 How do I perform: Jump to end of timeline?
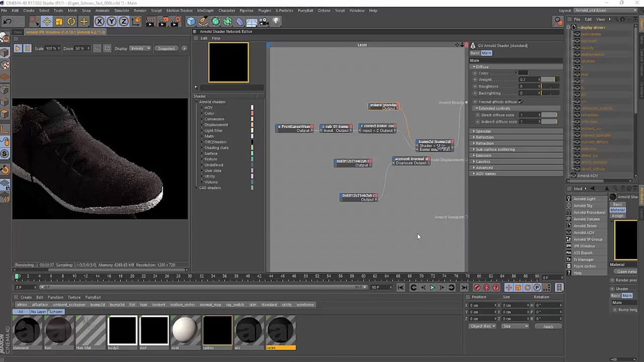464,288
